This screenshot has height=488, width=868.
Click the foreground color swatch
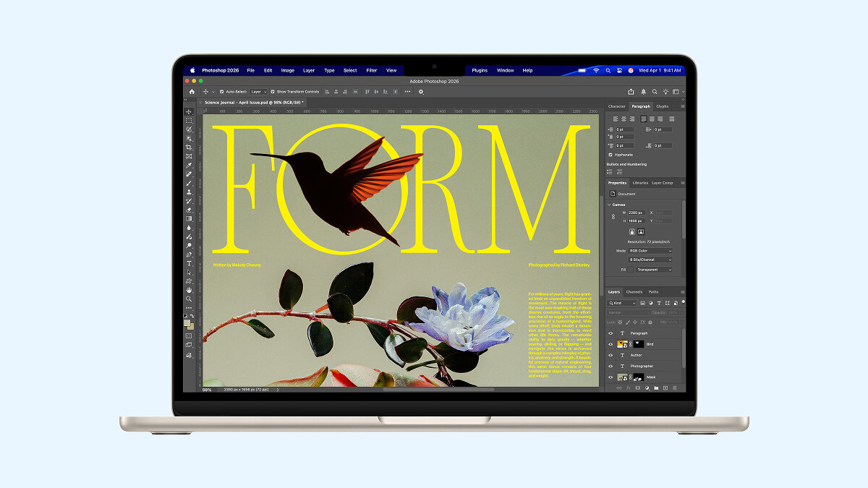tap(187, 322)
